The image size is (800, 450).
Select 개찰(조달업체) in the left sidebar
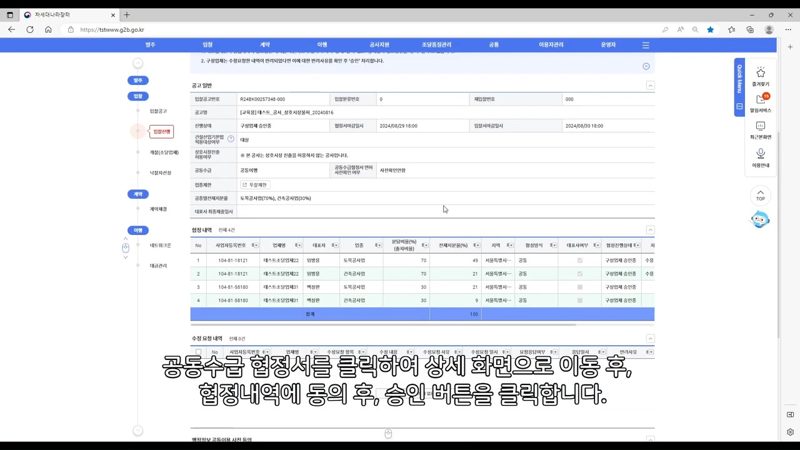click(164, 152)
